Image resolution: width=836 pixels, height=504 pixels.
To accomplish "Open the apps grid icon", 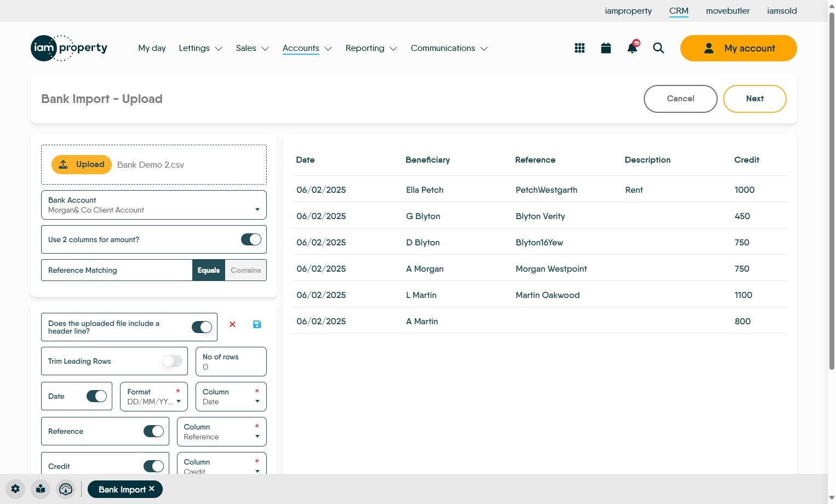I will (x=580, y=48).
